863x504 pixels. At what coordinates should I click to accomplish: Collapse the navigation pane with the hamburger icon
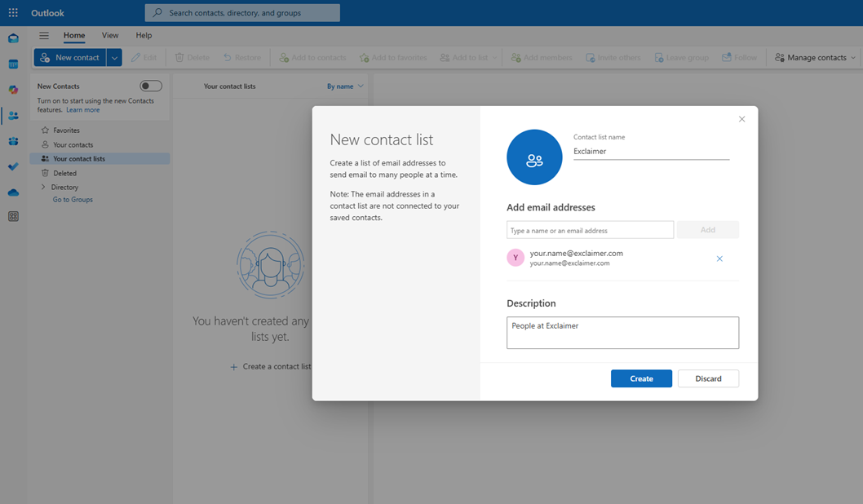tap(43, 35)
